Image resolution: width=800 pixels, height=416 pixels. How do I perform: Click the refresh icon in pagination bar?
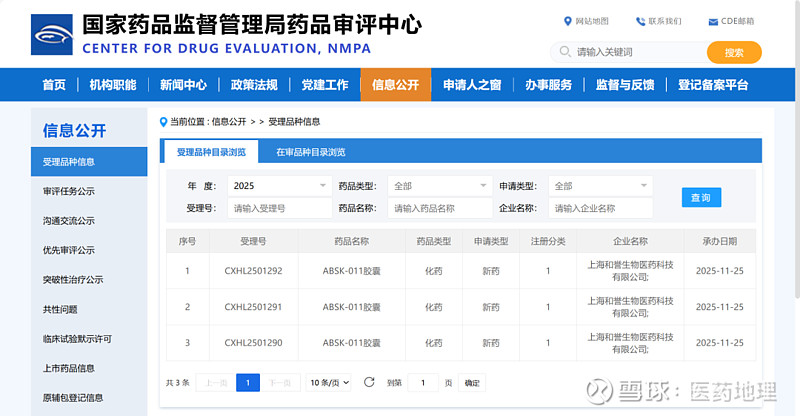369,382
